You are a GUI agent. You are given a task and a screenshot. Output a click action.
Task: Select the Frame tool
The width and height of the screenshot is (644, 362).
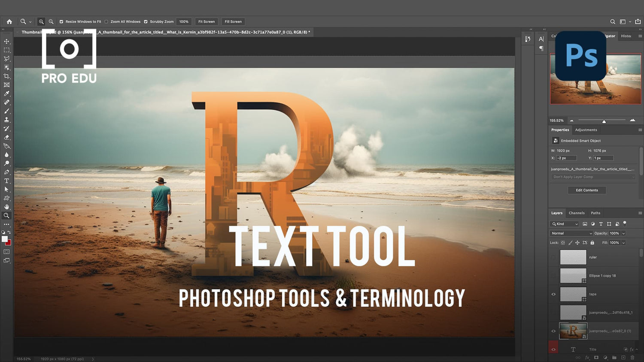[6, 85]
